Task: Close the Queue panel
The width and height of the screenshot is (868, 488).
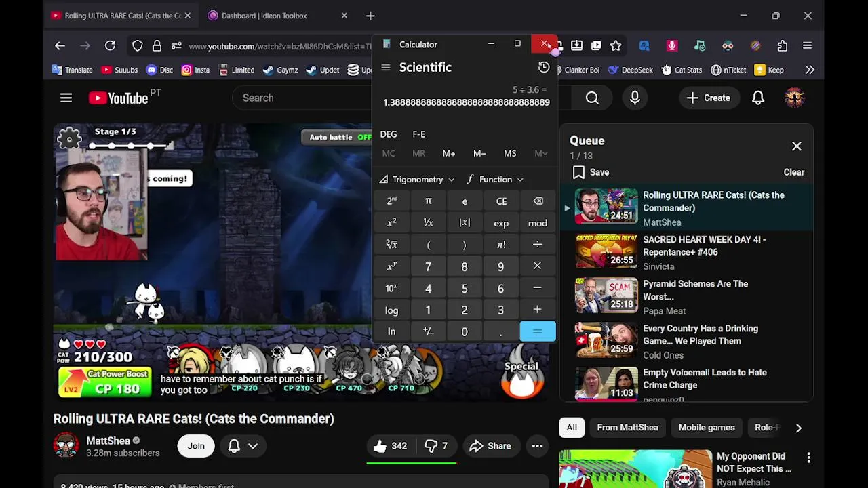Action: click(x=797, y=146)
